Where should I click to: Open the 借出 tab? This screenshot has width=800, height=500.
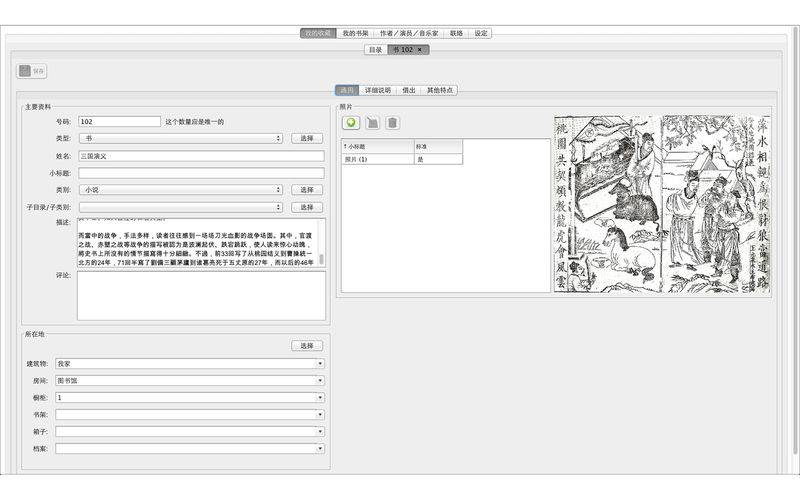(409, 90)
